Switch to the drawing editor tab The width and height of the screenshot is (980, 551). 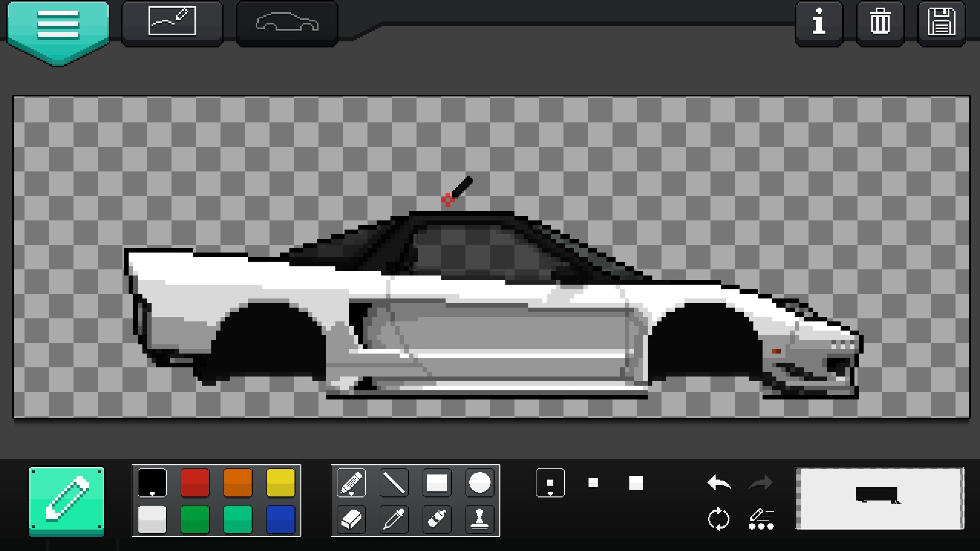[172, 22]
